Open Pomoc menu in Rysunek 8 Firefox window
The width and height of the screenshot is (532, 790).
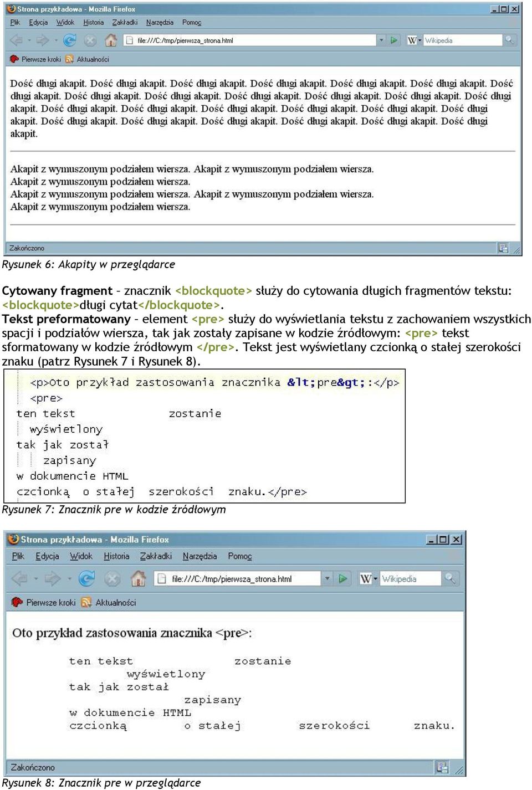(x=240, y=556)
